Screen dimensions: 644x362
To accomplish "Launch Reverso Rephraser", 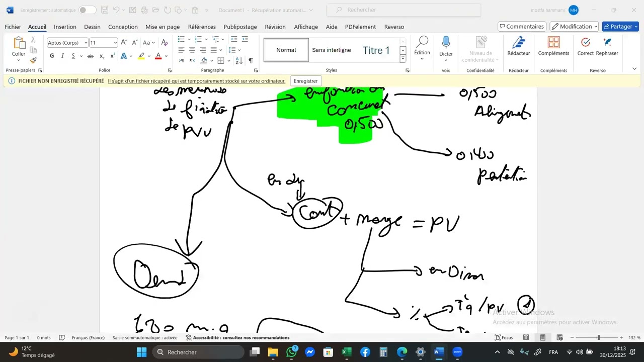I will tap(607, 46).
